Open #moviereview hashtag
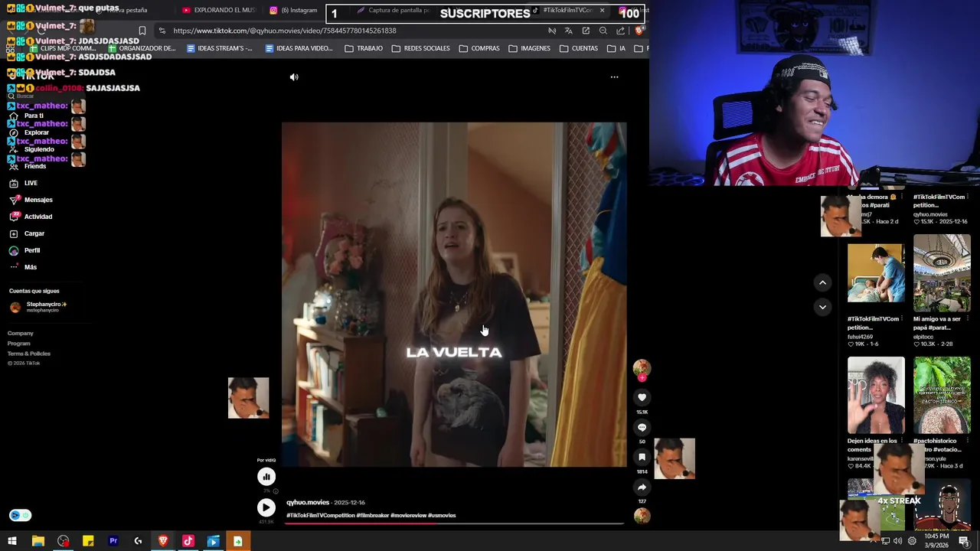The height and width of the screenshot is (551, 980). tap(408, 515)
